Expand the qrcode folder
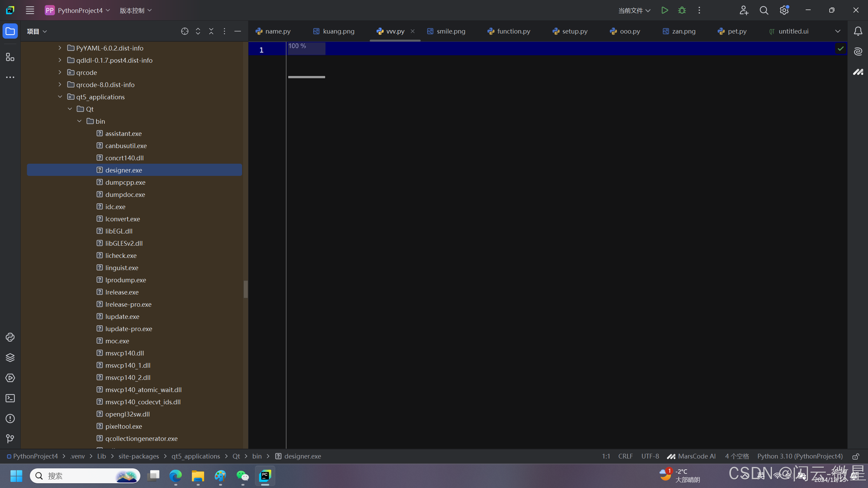868x488 pixels. [60, 73]
